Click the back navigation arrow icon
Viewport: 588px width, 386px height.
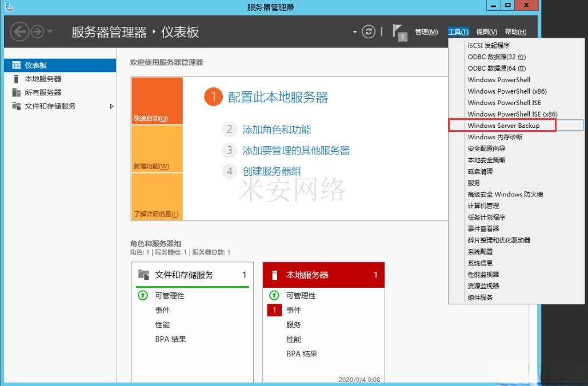coord(19,32)
